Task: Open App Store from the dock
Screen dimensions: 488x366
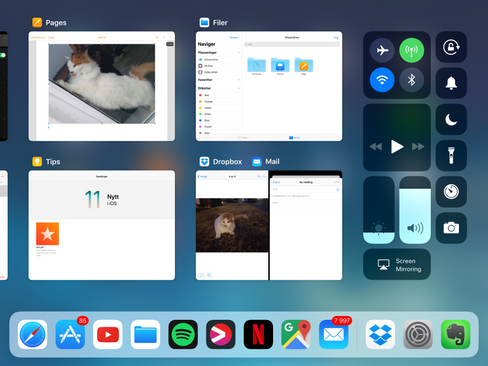Action: [x=70, y=335]
